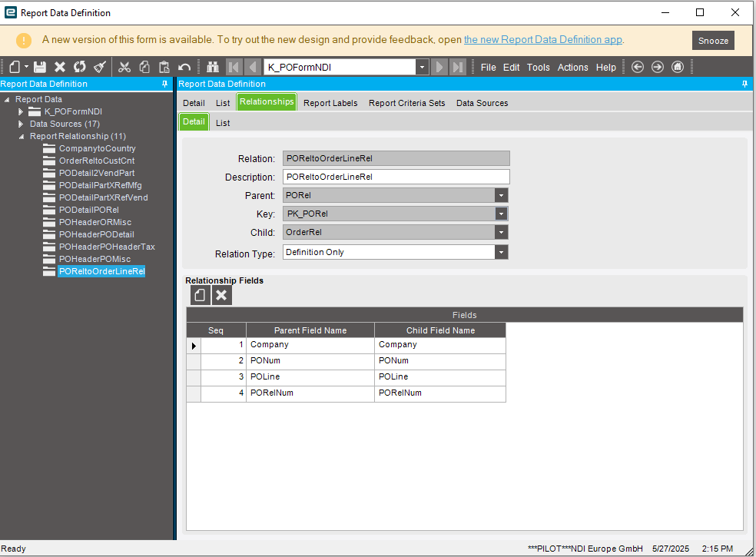Select POHeaderPOHeaderTax in the tree

[107, 247]
